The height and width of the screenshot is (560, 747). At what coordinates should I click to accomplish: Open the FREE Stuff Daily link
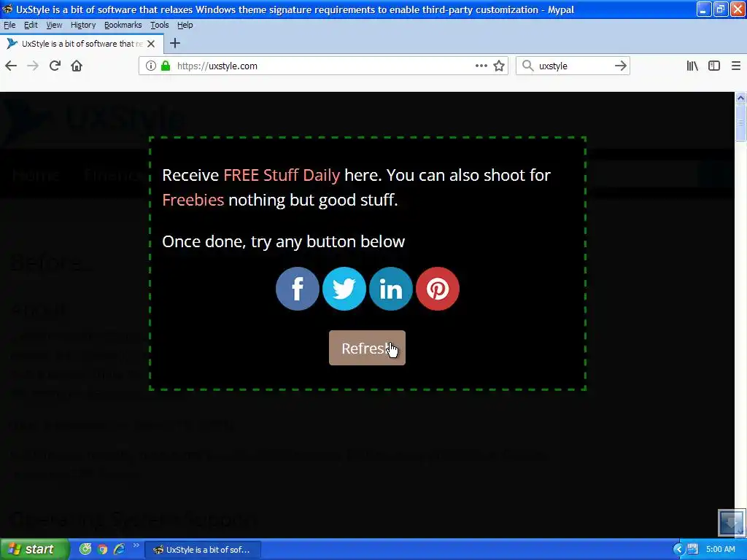(282, 175)
